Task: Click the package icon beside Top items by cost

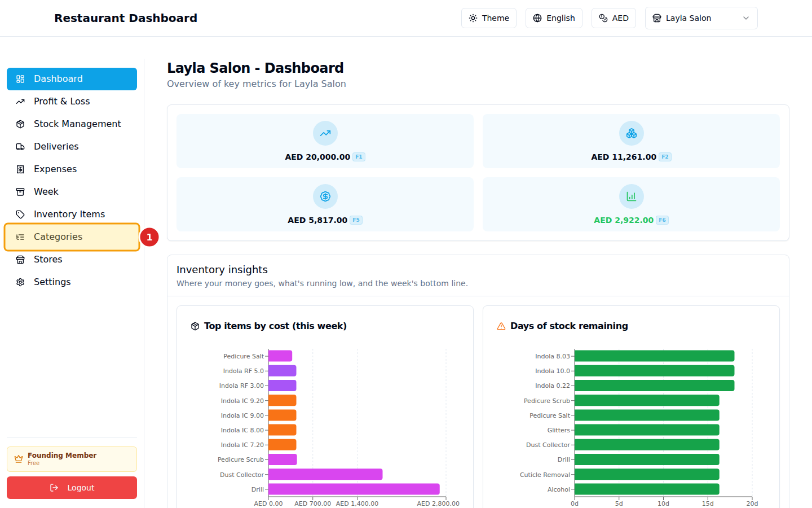Action: tap(195, 326)
